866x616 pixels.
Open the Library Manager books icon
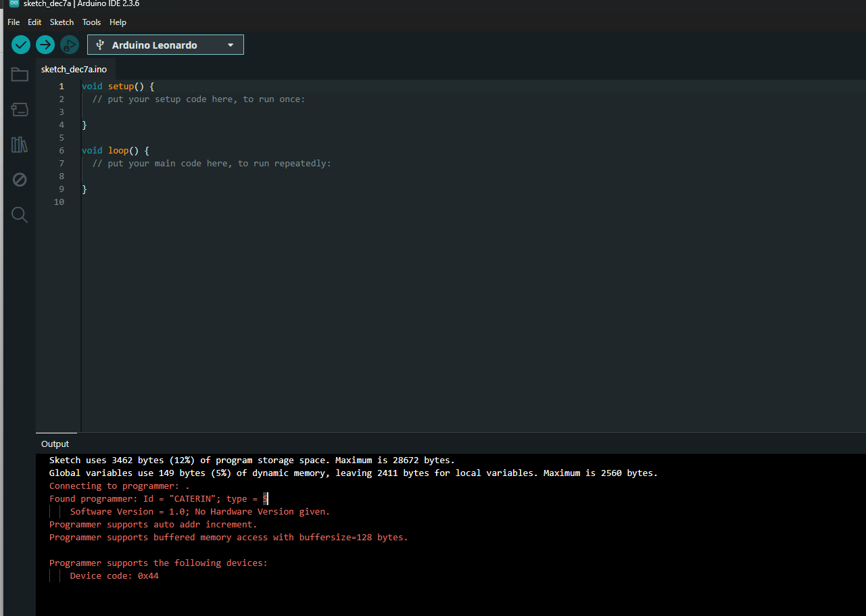[20, 145]
